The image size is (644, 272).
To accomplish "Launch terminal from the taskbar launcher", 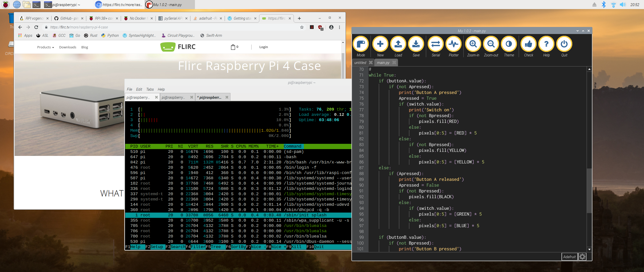I will point(36,5).
